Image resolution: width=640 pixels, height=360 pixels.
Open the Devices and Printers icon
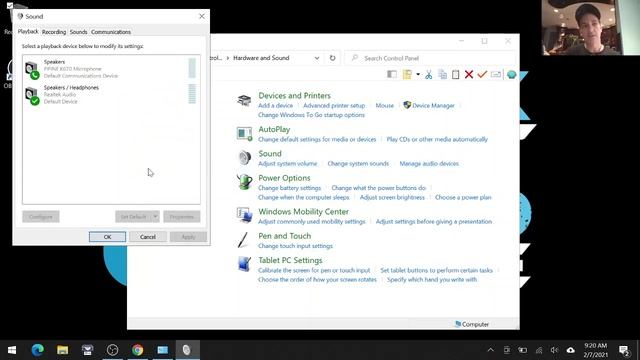coord(244,100)
